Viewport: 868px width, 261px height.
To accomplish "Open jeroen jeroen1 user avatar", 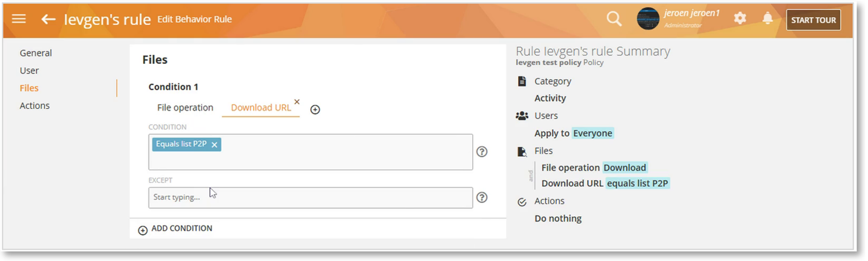I will (x=648, y=19).
